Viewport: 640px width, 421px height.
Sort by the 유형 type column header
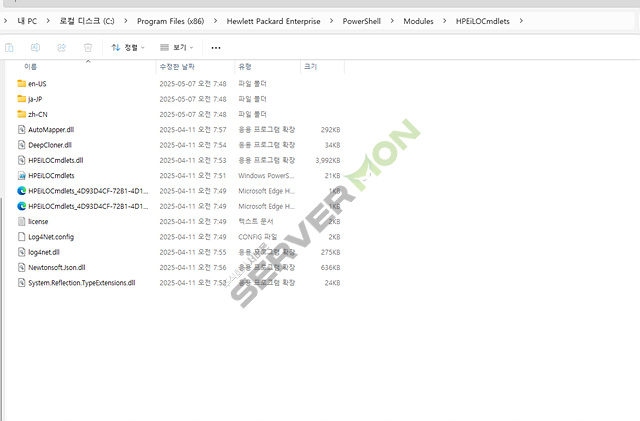click(245, 67)
